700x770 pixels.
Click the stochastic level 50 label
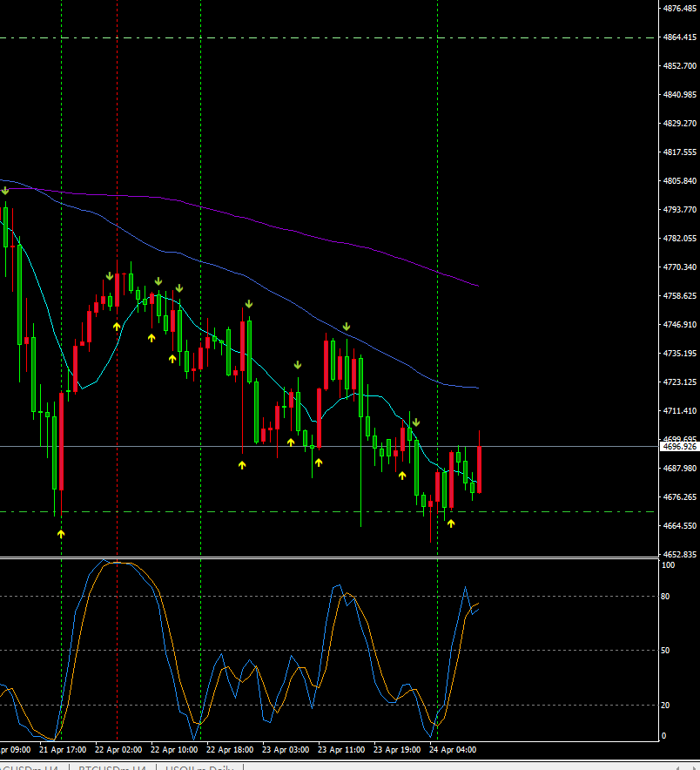point(665,650)
